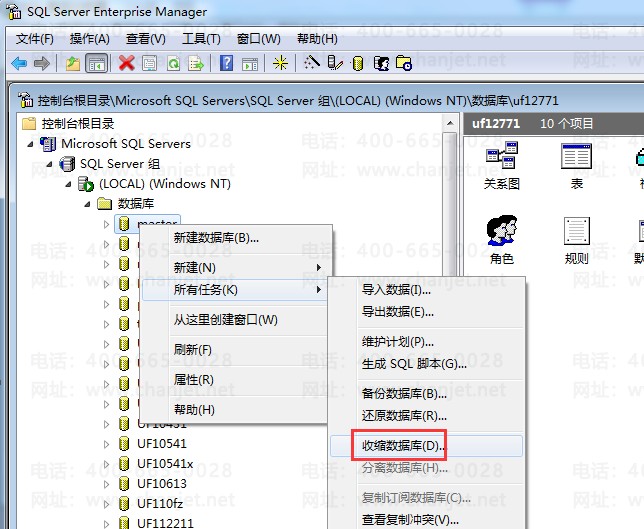Click the Help question mark toolbar icon
The image size is (644, 529).
pos(226,63)
